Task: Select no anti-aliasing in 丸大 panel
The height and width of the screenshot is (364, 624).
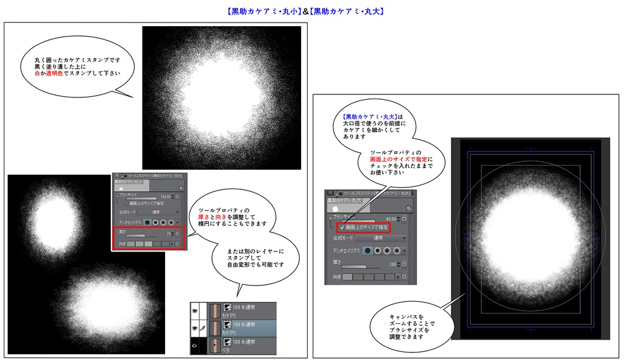Action: [367, 251]
